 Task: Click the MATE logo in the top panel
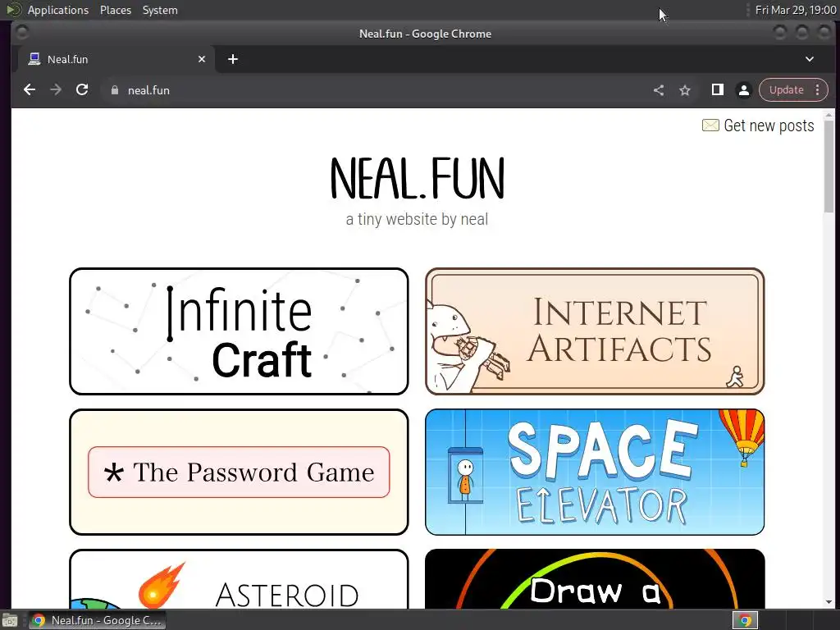coord(13,9)
